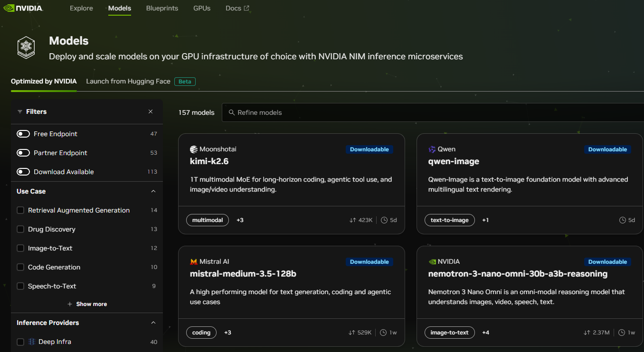This screenshot has width=644, height=352.
Task: Focus the Refine models search field
Action: click(433, 112)
